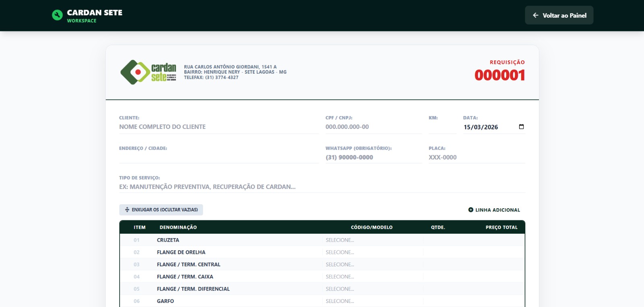Select code dropdown for Flange / Term. Central
The height and width of the screenshot is (307, 644).
pos(372,265)
